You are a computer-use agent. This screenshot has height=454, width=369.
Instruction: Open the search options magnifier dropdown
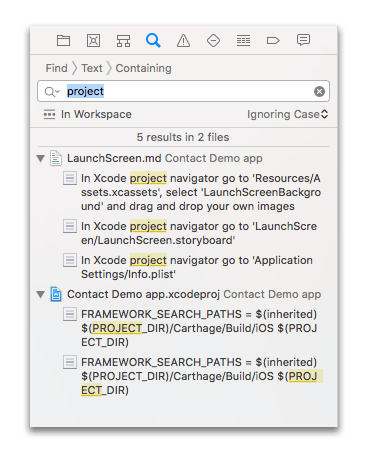tap(52, 91)
